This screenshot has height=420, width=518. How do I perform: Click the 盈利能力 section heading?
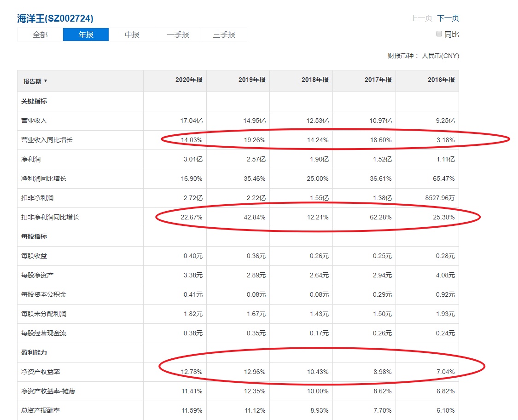[34, 353]
